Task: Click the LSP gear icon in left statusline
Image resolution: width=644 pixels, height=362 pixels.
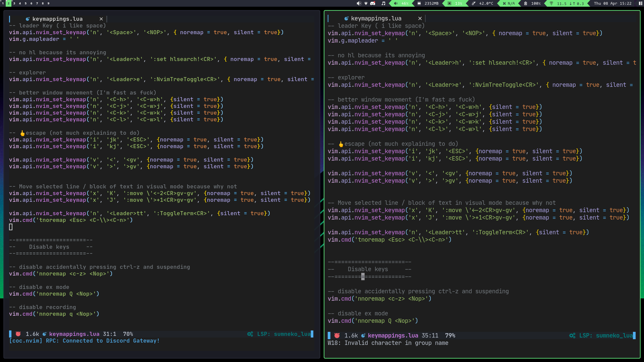Action: tap(250, 334)
